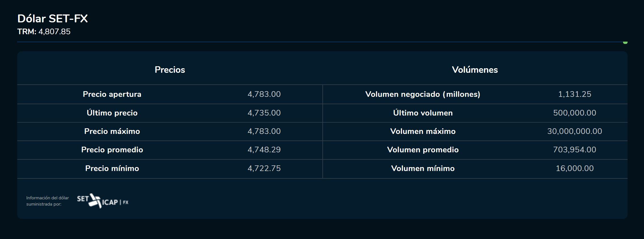Screen dimensions: 644x239
Task: Select the traded volume value 1,131.25
Action: click(575, 94)
